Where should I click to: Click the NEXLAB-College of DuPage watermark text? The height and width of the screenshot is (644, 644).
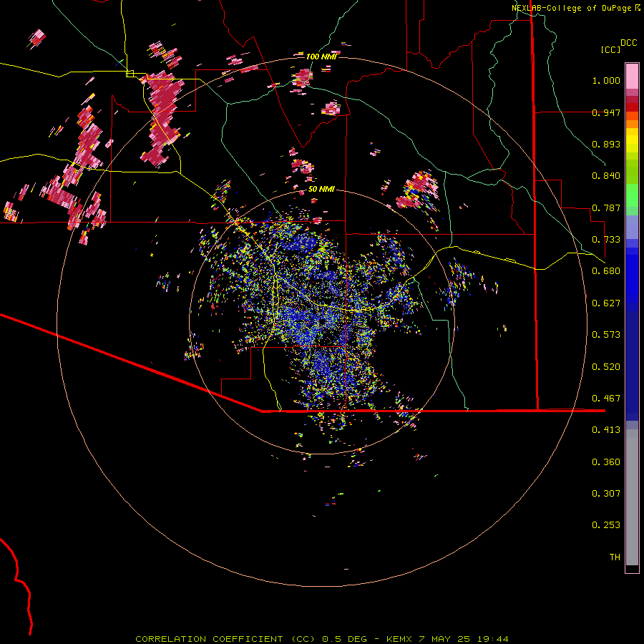pos(575,8)
